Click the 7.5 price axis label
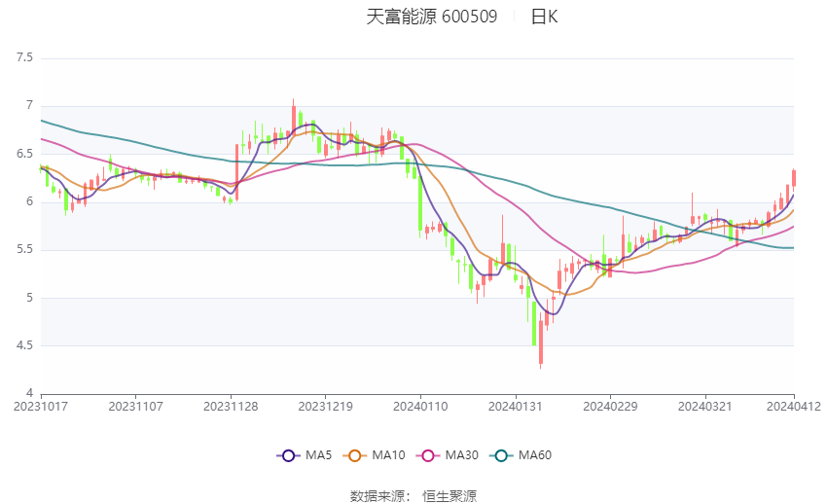Image resolution: width=827 pixels, height=504 pixels. [x=24, y=58]
